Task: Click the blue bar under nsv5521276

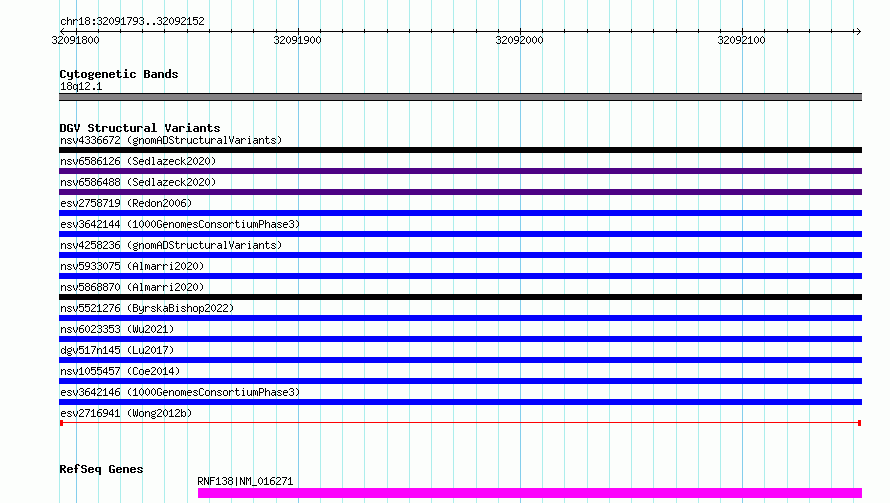Action: pos(460,318)
